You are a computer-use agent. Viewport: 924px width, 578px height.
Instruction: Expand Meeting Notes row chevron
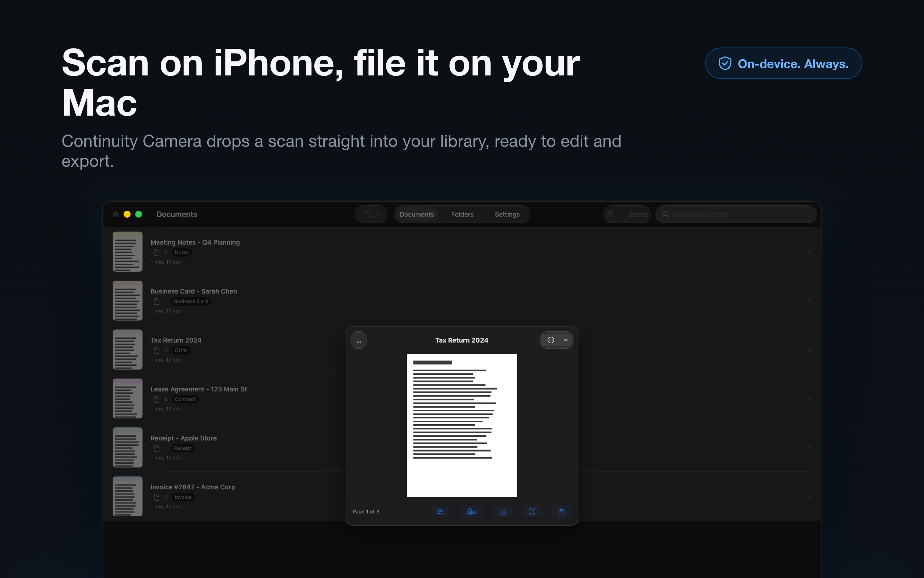809,251
